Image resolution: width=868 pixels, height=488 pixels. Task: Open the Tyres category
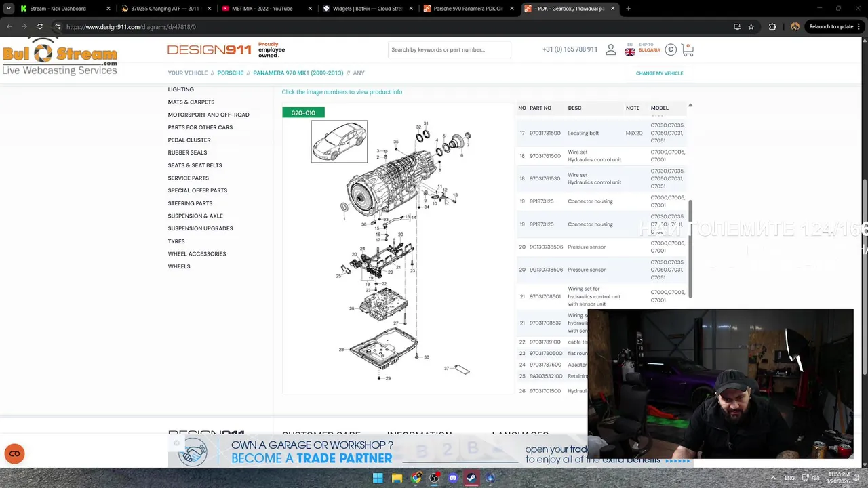[176, 241]
